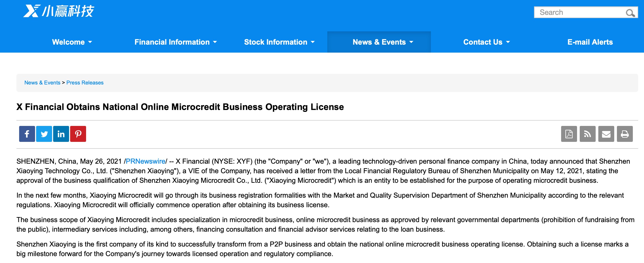Open the News & Events menu
Image resolution: width=644 pixels, height=263 pixels.
click(383, 42)
